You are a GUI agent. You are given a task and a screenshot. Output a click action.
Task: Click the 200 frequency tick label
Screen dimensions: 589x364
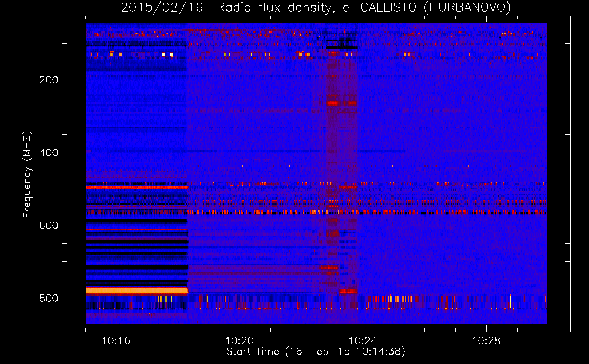[x=49, y=80]
